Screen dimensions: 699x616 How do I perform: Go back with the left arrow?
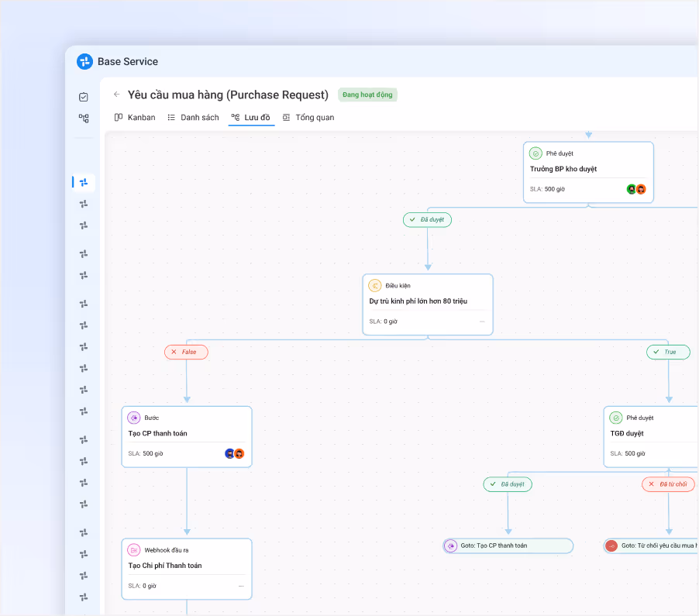click(117, 94)
